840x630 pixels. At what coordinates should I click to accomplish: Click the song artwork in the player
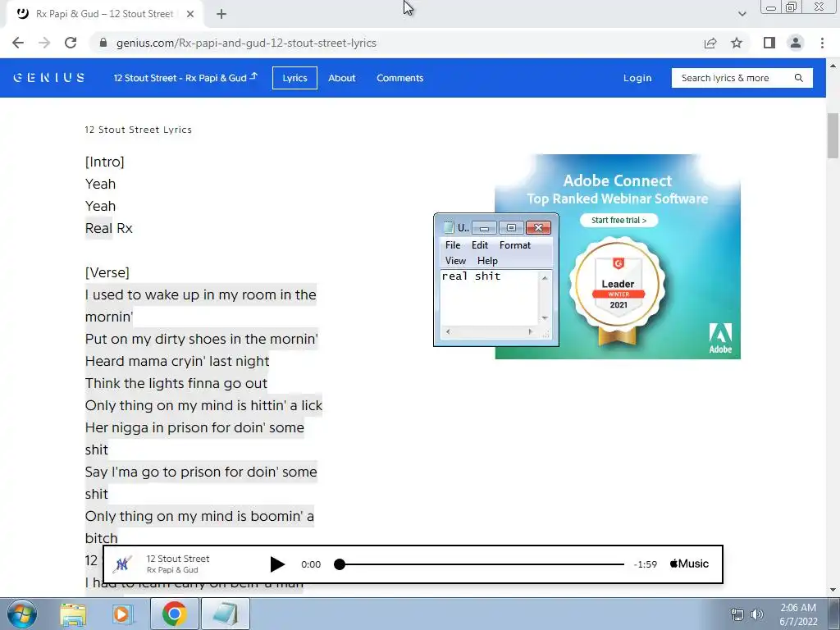click(x=123, y=564)
